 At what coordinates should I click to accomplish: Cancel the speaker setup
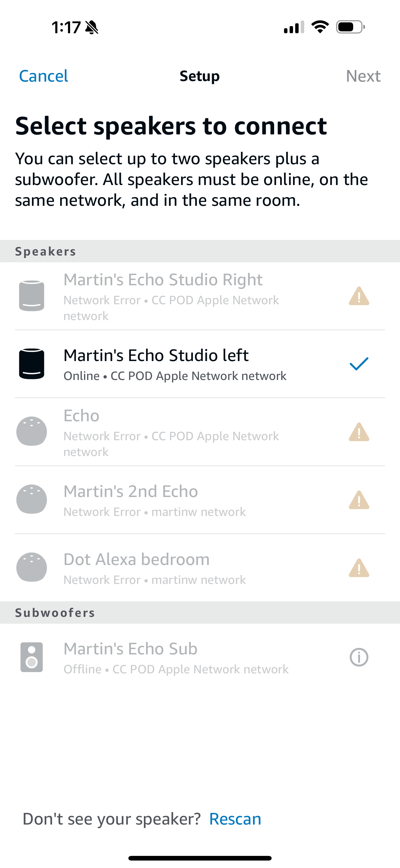click(x=43, y=76)
